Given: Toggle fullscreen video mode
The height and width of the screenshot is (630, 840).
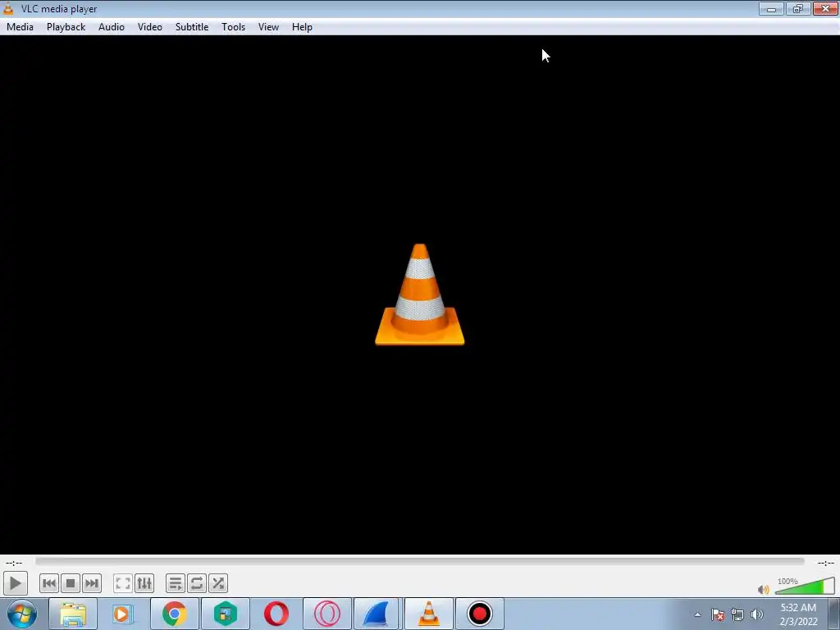Looking at the screenshot, I should pyautogui.click(x=123, y=583).
